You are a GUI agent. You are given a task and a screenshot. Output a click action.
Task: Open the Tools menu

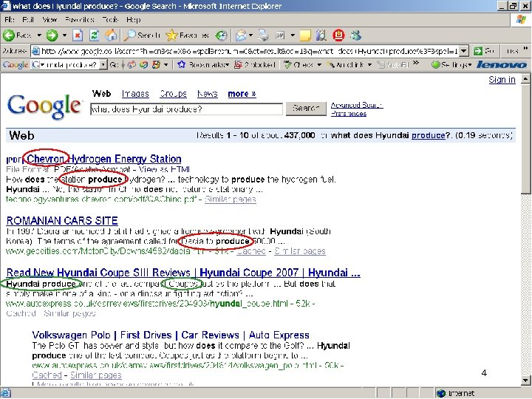pyautogui.click(x=110, y=20)
